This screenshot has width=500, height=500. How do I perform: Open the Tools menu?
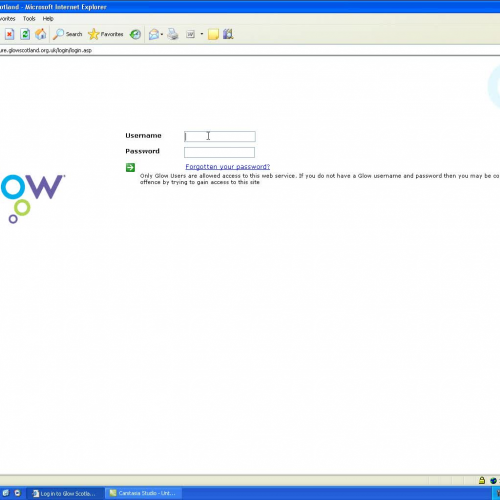[x=29, y=19]
